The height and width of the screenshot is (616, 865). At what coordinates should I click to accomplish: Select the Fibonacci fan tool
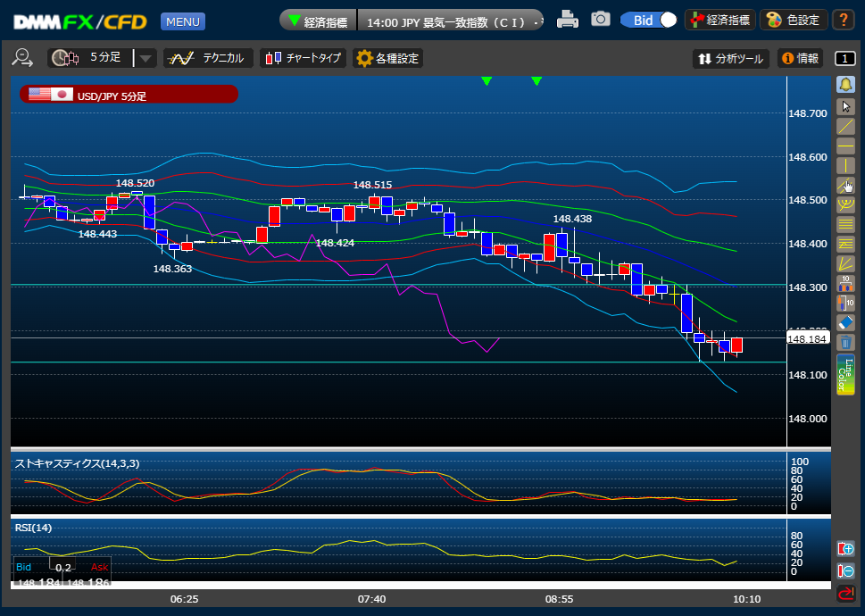click(845, 263)
